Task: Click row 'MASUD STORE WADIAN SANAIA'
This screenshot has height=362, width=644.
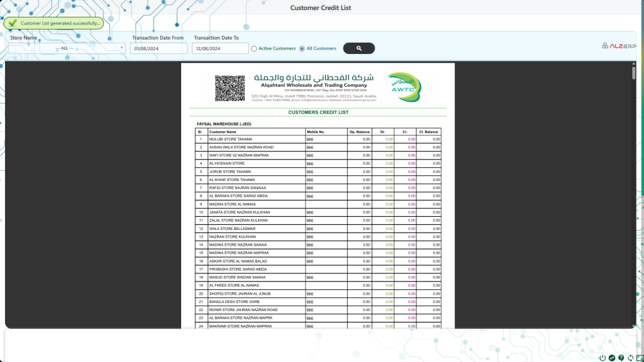Action: click(x=318, y=277)
